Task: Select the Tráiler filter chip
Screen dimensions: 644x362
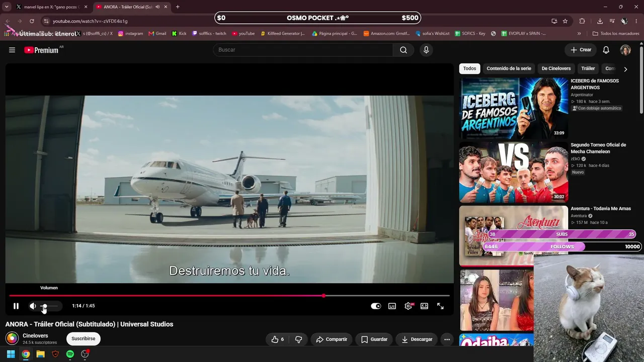Action: pos(588,68)
